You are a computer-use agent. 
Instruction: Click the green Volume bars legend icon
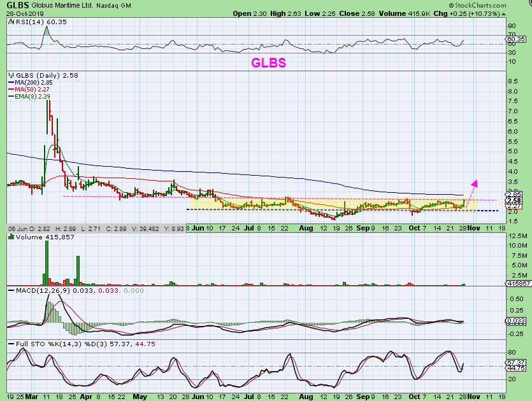pos(11,237)
